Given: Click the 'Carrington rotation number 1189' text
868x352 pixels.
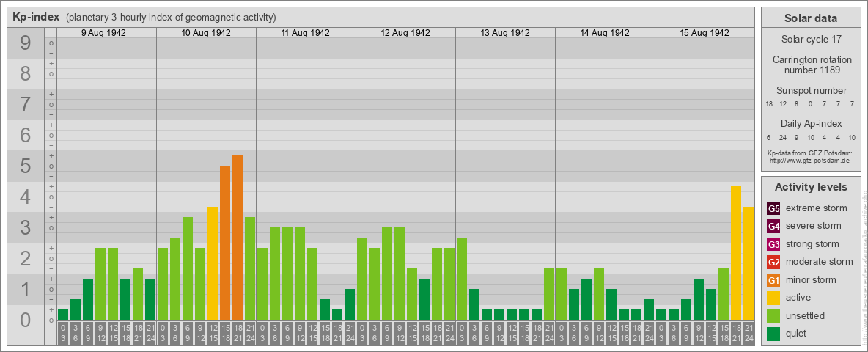Looking at the screenshot, I should tap(811, 65).
